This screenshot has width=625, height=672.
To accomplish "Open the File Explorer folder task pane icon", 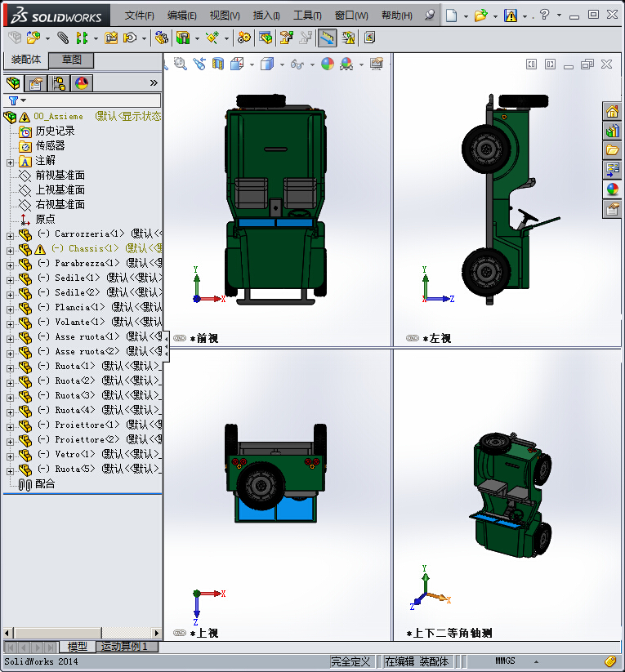I will pyautogui.click(x=612, y=150).
